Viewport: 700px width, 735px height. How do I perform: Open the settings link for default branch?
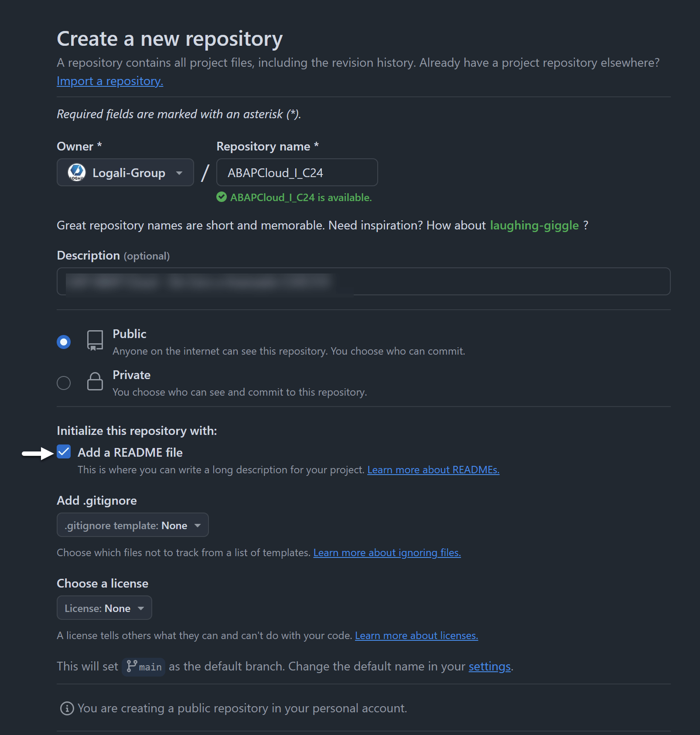489,666
